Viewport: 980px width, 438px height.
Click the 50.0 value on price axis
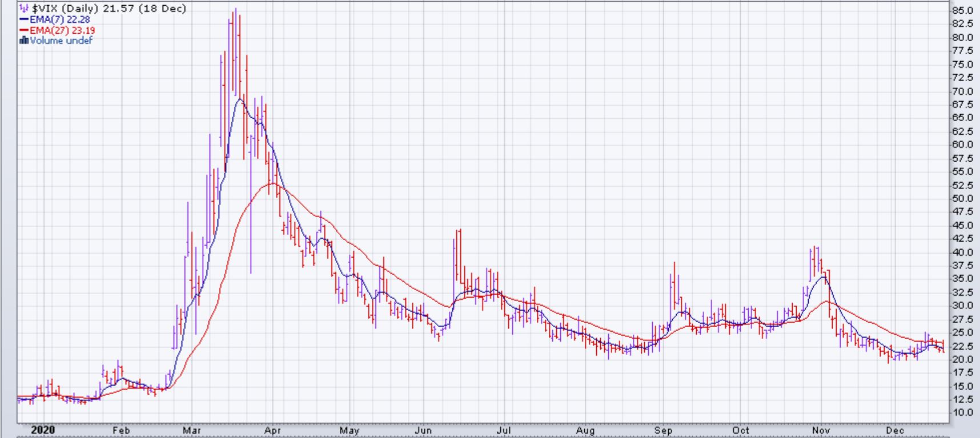tap(962, 198)
